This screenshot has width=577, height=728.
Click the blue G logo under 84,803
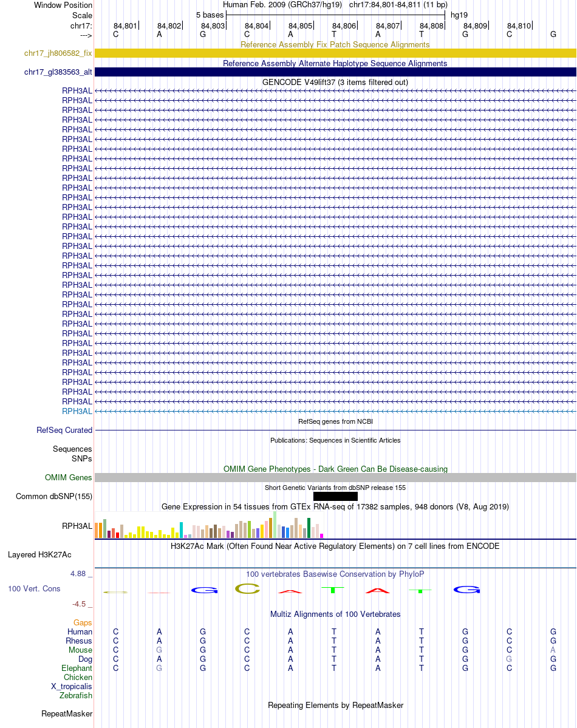tap(205, 590)
